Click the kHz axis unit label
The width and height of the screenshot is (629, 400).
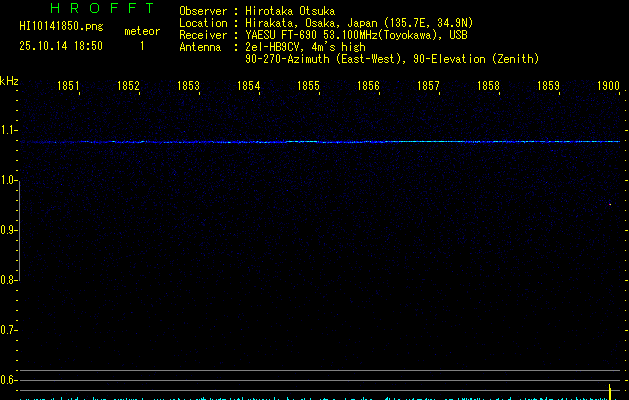[9, 80]
